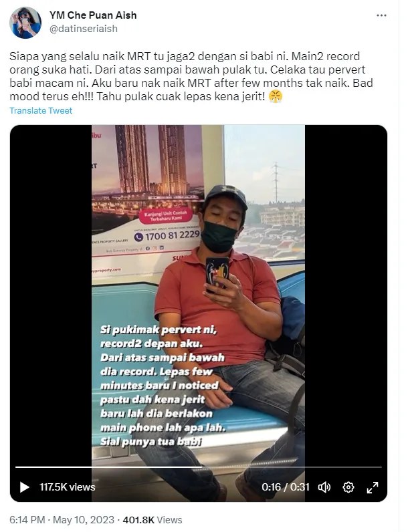The image size is (410, 532).
Task: Mute the video using the speaker icon
Action: 324,487
